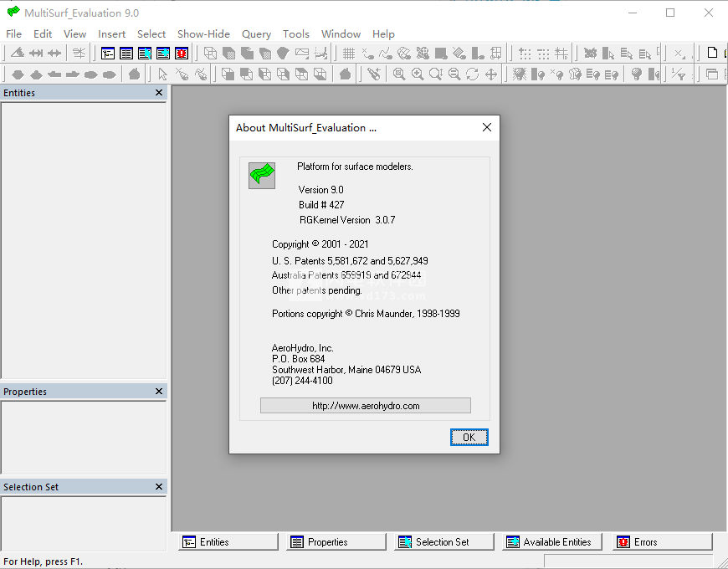
Task: Click the Home view house icon
Action: 134,74
